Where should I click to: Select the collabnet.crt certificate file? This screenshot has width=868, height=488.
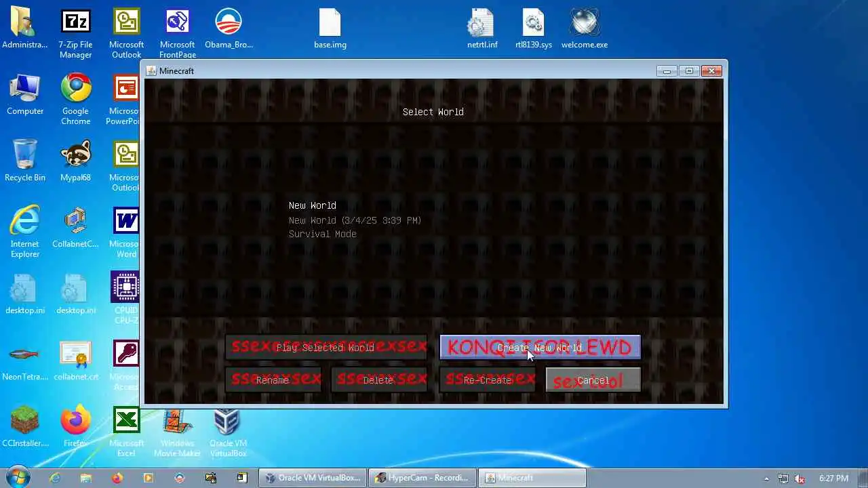(75, 361)
